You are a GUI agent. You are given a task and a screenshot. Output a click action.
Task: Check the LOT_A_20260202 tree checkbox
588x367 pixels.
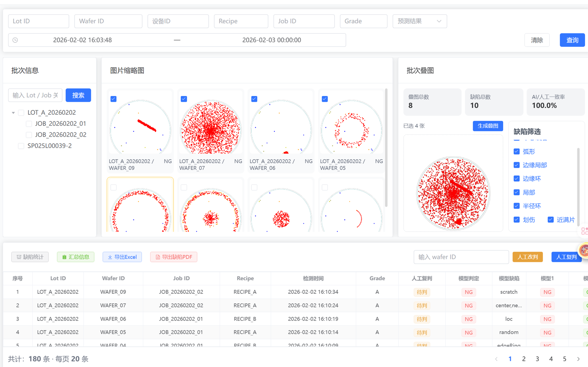(x=21, y=113)
